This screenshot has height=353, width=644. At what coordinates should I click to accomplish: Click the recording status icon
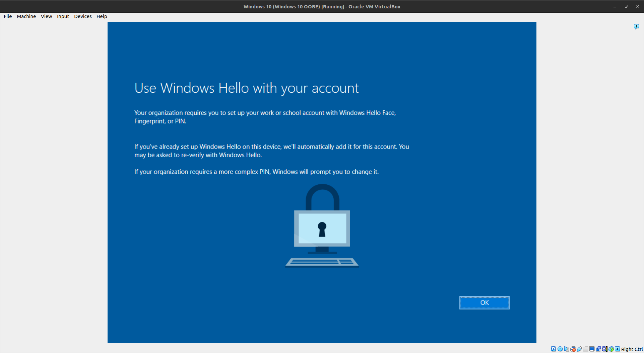point(598,349)
